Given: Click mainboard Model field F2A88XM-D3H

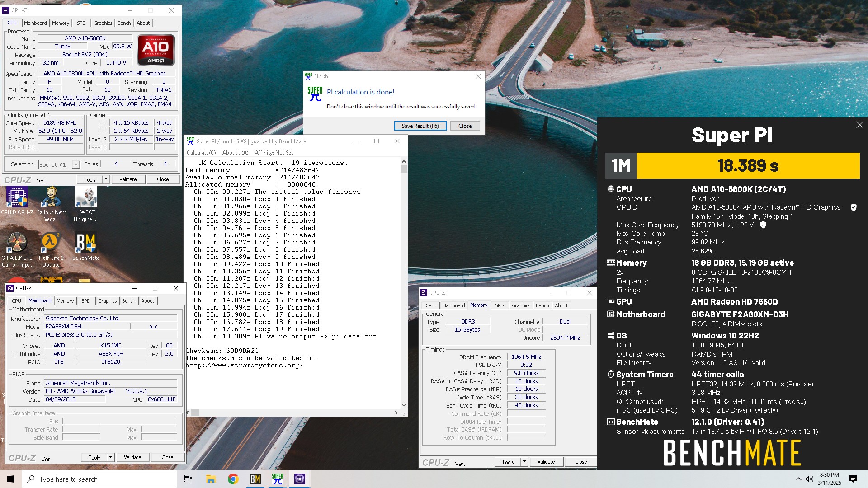Looking at the screenshot, I should [x=86, y=326].
